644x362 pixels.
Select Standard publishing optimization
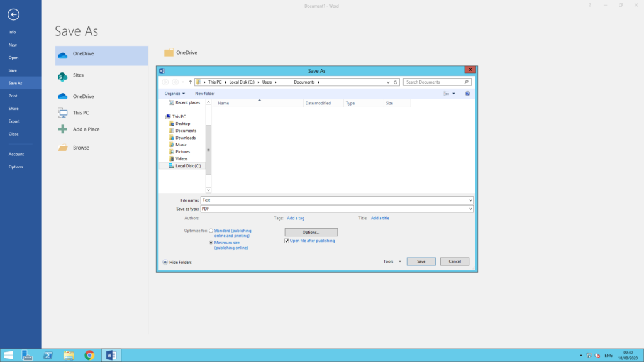pyautogui.click(x=211, y=231)
